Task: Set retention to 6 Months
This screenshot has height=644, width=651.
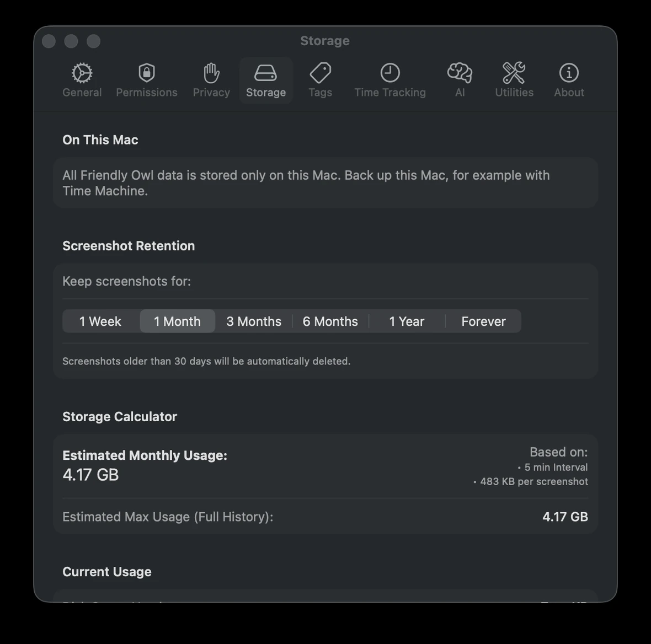Action: click(x=330, y=321)
